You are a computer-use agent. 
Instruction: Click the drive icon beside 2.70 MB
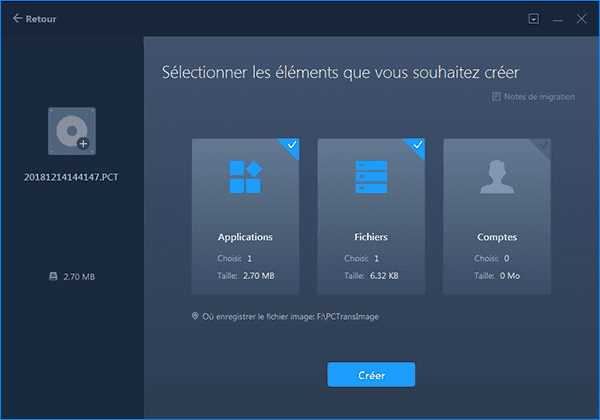click(53, 276)
